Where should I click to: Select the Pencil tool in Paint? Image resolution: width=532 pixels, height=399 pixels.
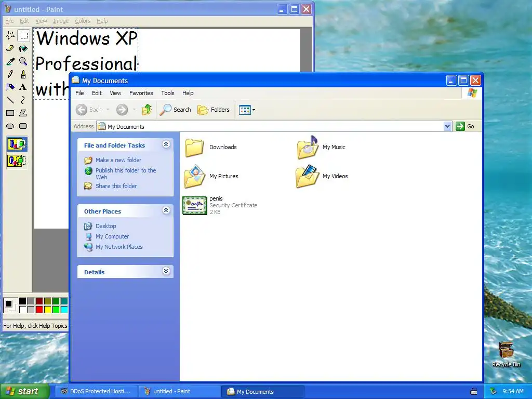click(x=10, y=74)
